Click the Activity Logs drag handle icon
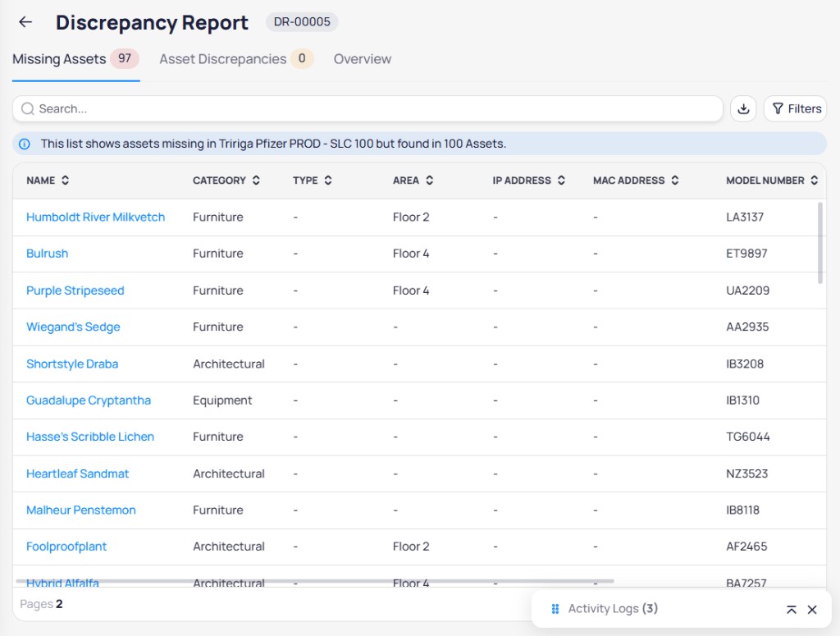 555,609
